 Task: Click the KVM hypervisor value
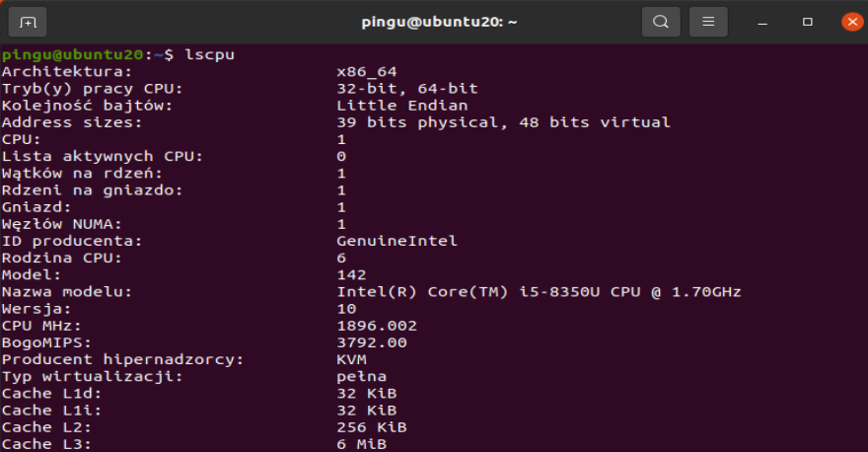[352, 359]
